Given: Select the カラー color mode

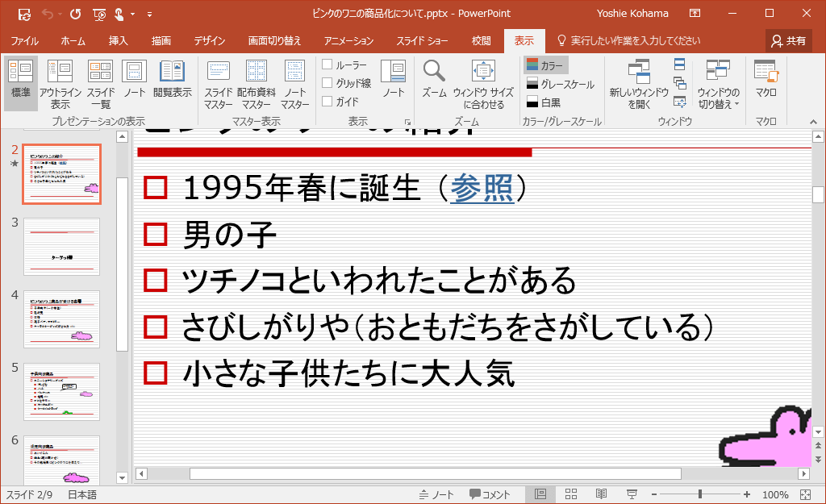Looking at the screenshot, I should tap(546, 65).
